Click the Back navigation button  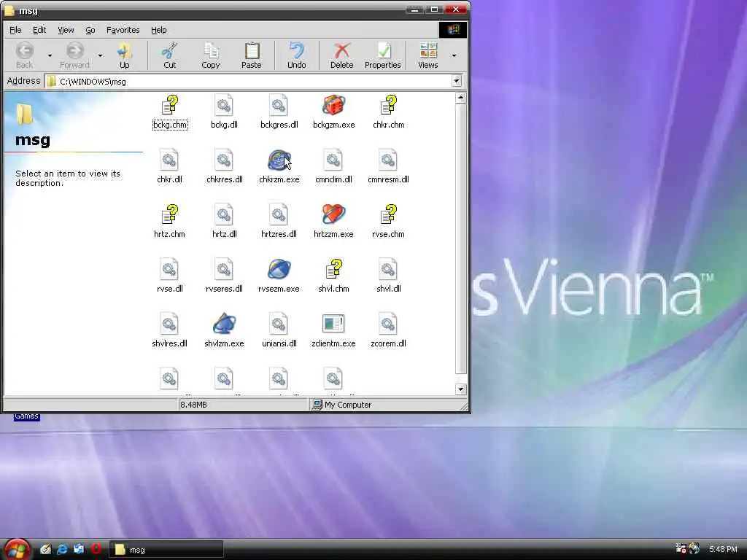[24, 55]
